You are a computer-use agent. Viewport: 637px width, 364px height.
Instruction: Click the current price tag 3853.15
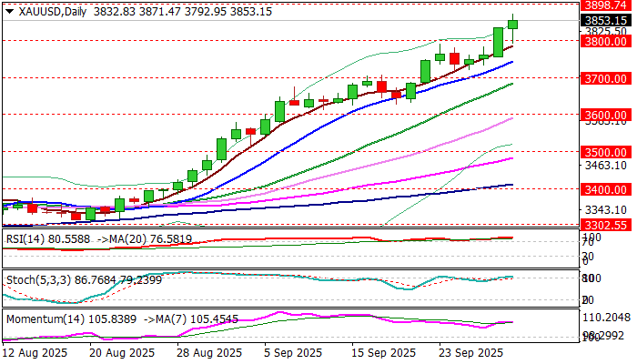[x=606, y=20]
